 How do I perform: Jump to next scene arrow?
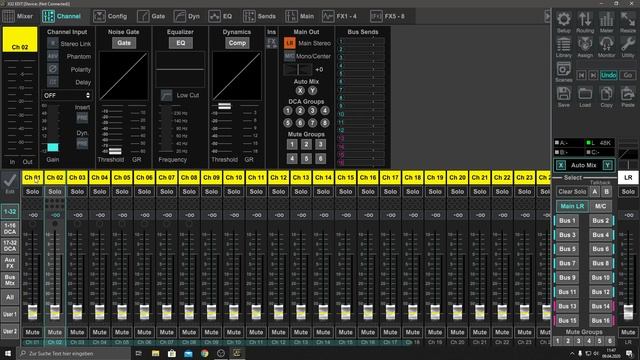click(593, 75)
